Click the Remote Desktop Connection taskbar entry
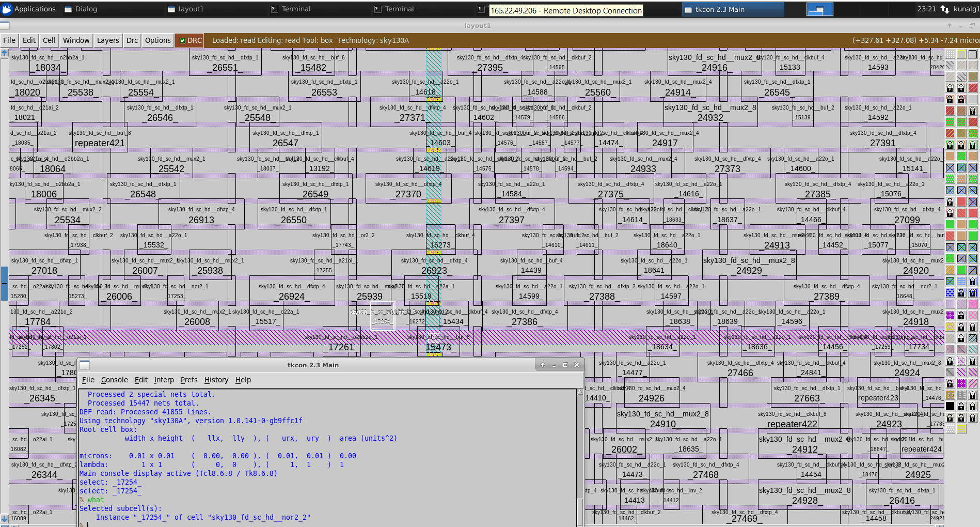 tap(566, 9)
